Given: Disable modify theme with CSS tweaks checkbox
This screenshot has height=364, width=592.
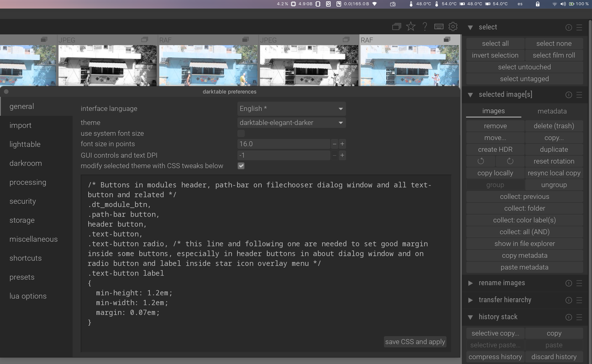Looking at the screenshot, I should (241, 166).
